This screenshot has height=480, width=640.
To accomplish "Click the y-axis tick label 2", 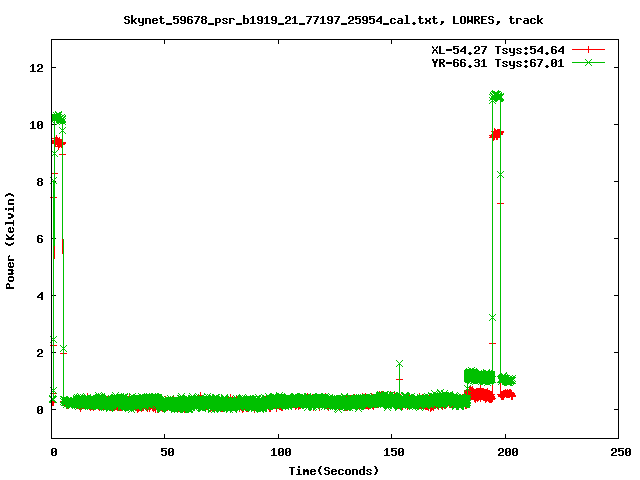I will click(40, 353).
